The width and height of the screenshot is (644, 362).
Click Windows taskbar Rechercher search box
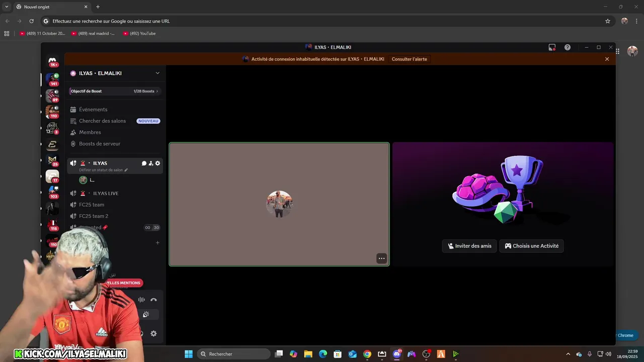pos(233,354)
